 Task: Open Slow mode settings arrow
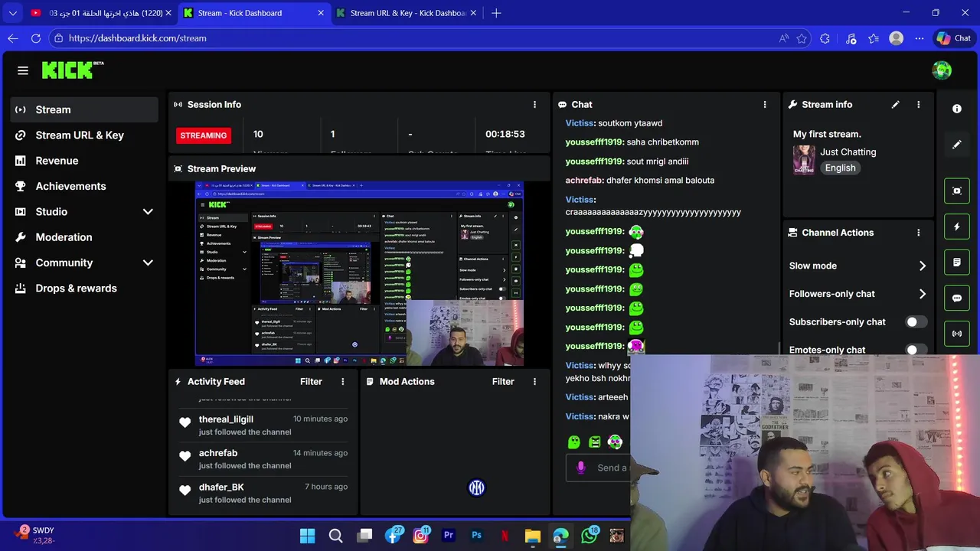pos(922,266)
